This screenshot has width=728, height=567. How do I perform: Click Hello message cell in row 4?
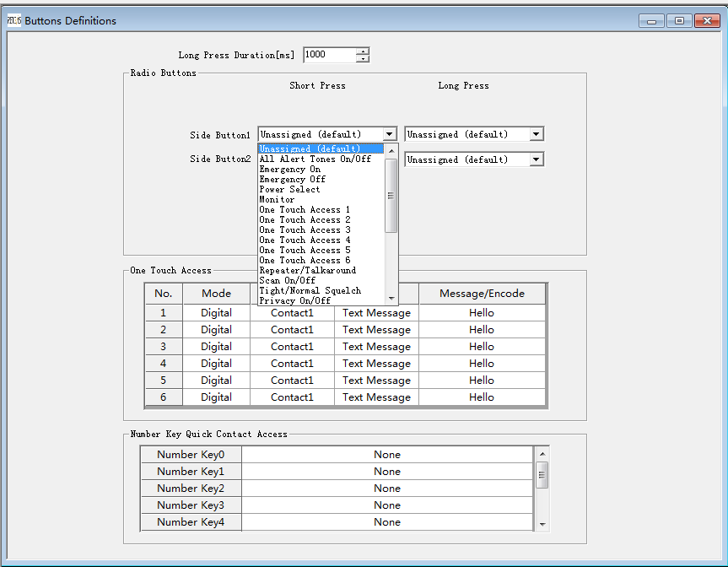point(482,364)
